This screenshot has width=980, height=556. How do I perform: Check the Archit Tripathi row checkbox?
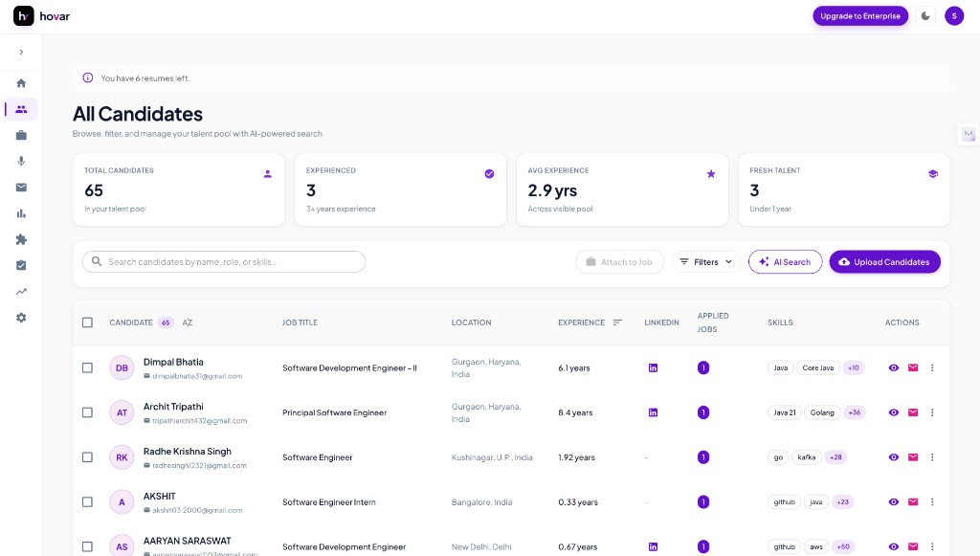click(x=87, y=412)
